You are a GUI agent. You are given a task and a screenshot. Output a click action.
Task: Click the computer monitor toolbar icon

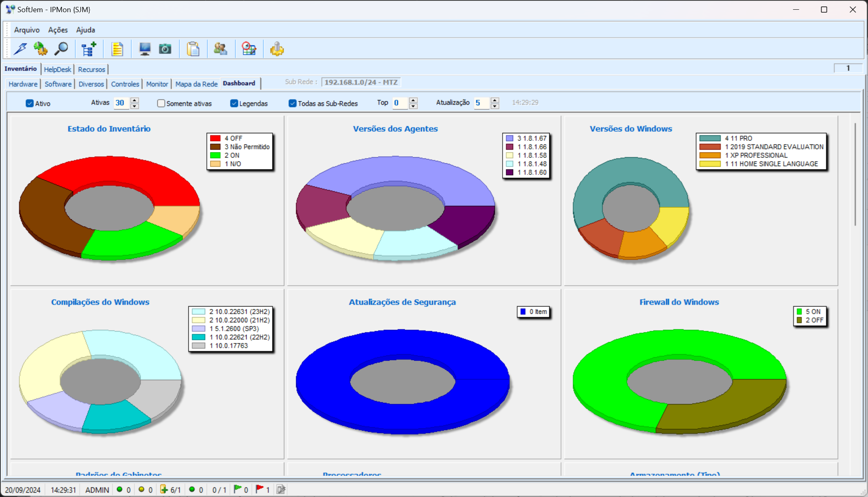(145, 49)
